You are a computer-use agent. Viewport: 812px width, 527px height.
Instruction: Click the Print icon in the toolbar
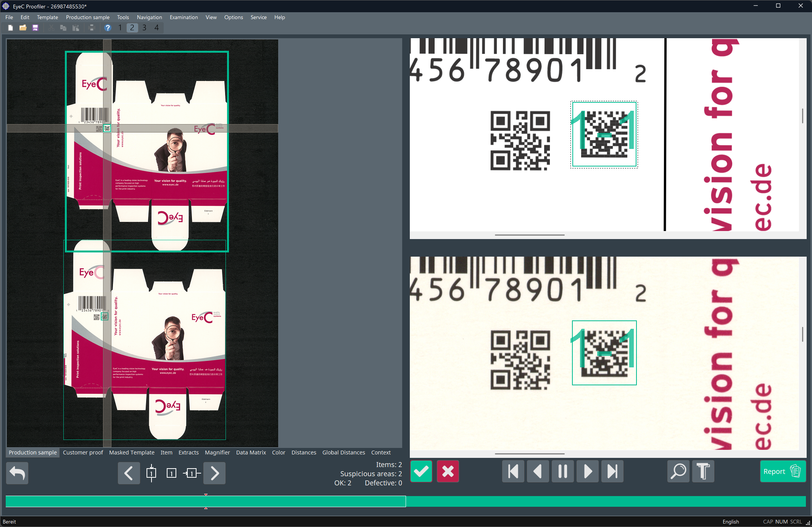click(x=92, y=28)
